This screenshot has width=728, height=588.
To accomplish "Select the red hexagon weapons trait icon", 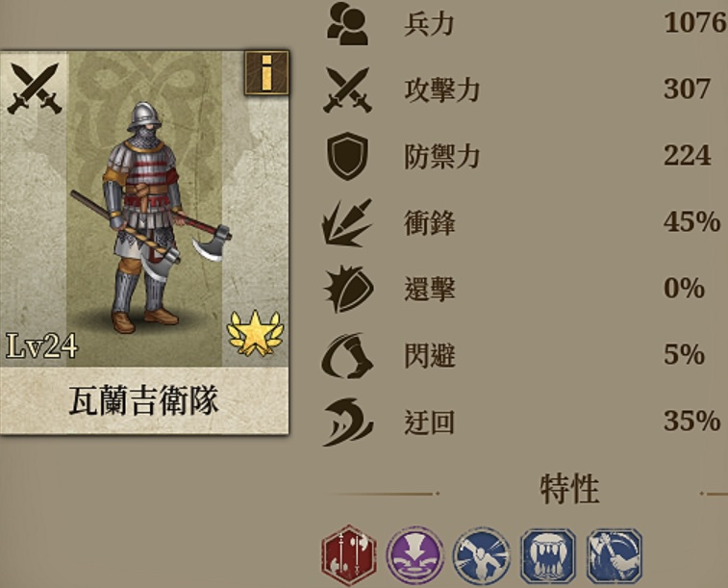I will click(349, 555).
